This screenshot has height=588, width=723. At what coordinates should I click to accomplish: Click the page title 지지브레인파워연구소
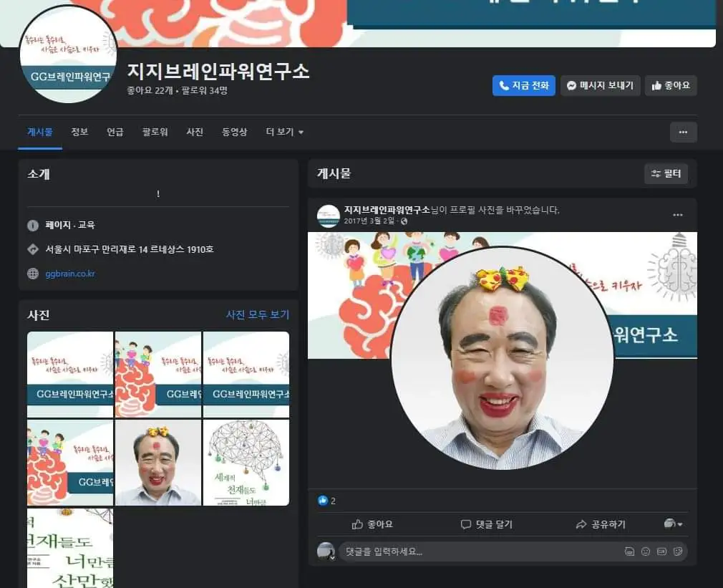click(218, 71)
